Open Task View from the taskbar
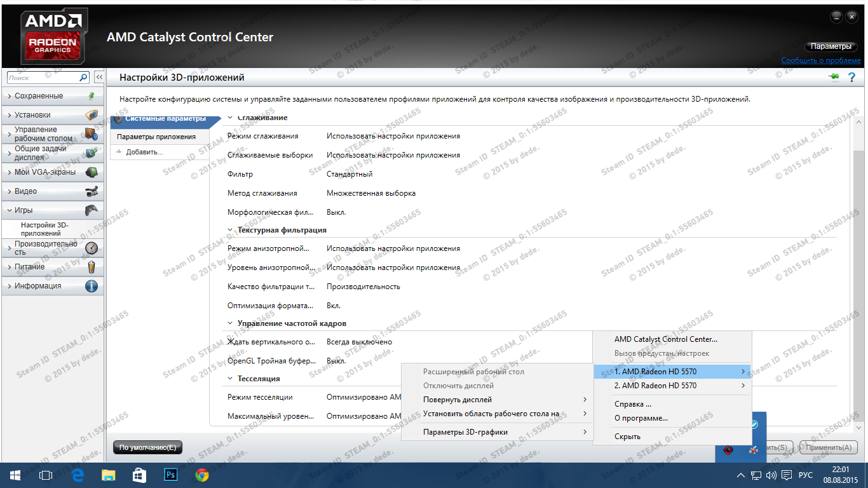 point(46,475)
